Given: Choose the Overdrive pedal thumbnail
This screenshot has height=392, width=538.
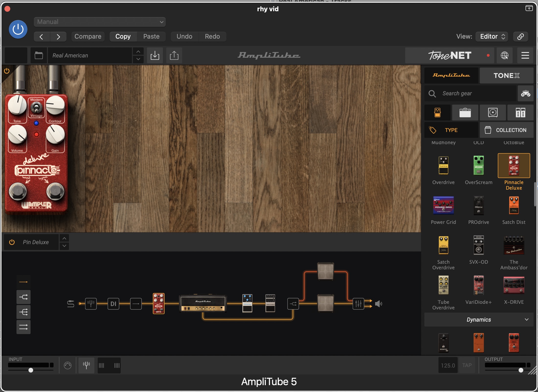Looking at the screenshot, I should click(x=443, y=165).
